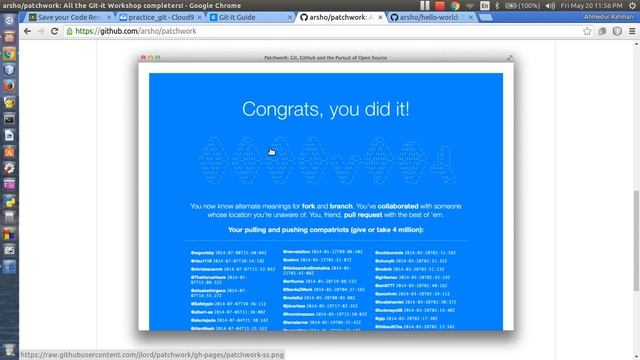Open the Chrome hamburger menu
640x360 pixels.
click(x=632, y=31)
